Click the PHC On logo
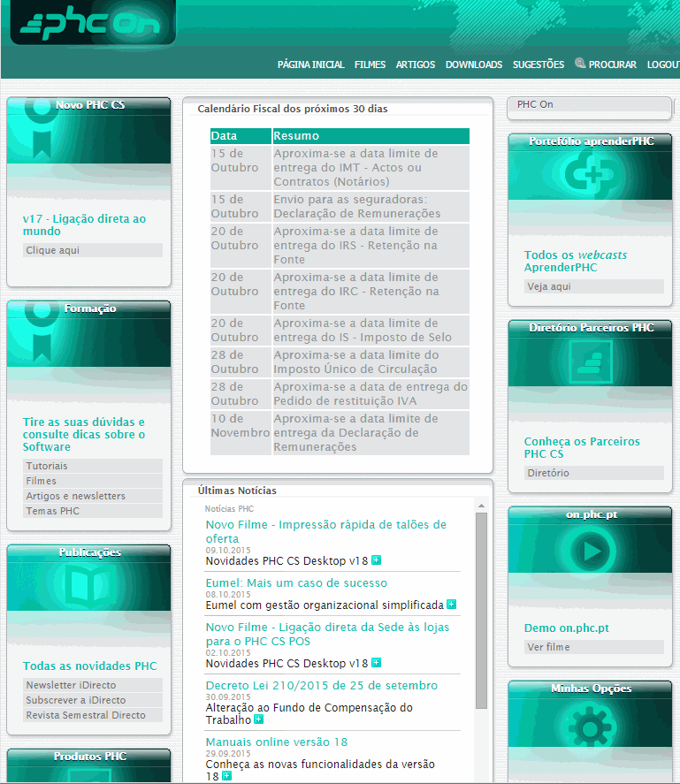 coord(91,23)
